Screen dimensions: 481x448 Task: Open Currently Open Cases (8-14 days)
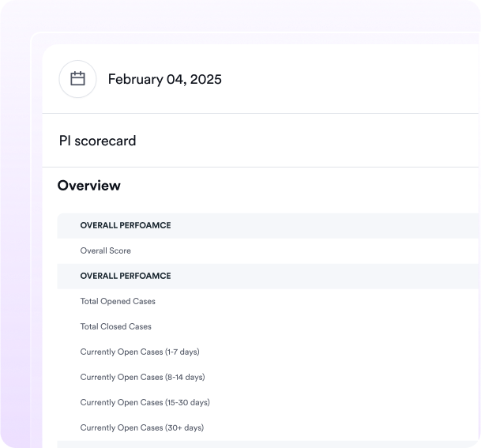click(142, 377)
